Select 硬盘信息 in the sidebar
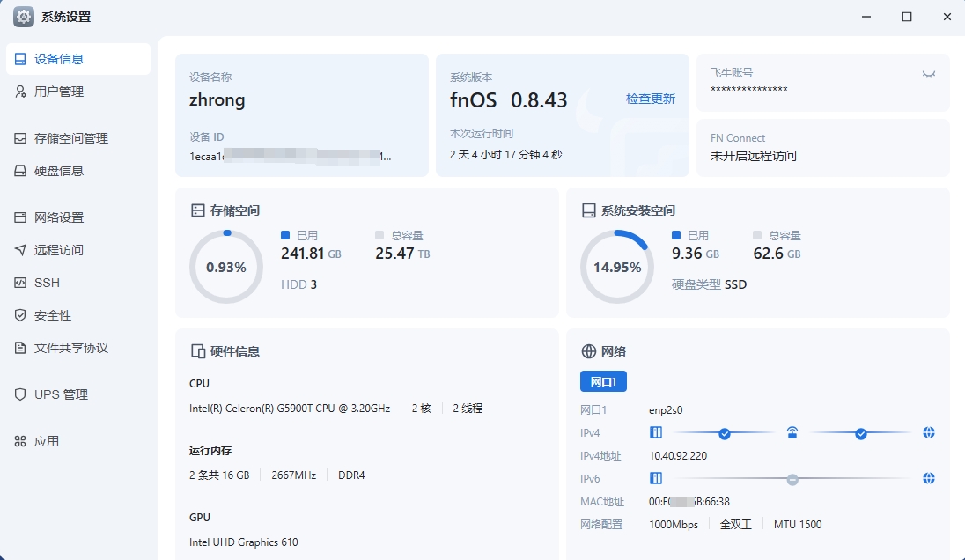 78,171
